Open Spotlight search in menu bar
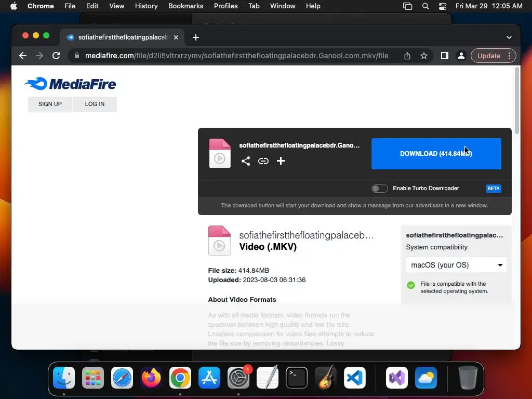 tap(425, 6)
